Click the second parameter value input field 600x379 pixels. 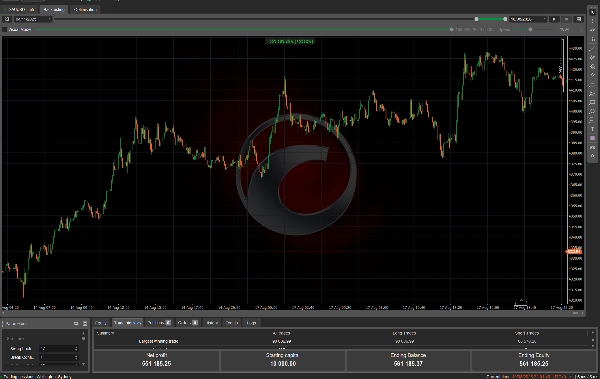[x=59, y=357]
